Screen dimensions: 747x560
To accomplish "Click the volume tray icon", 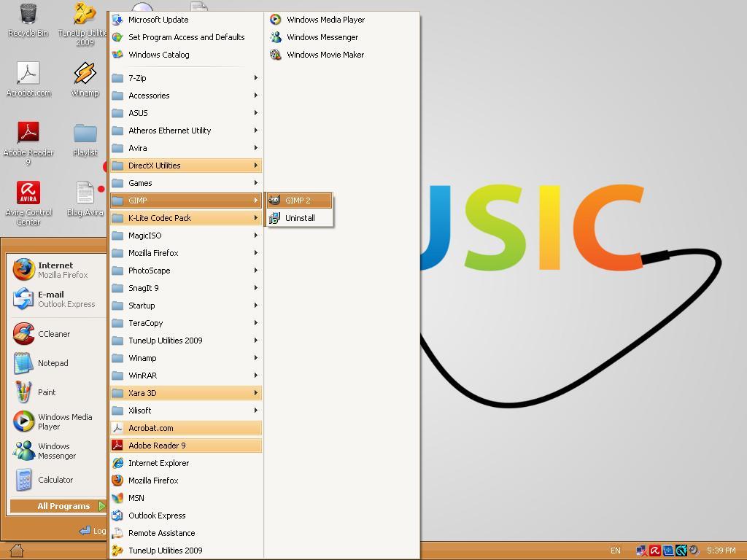I will tap(694, 551).
